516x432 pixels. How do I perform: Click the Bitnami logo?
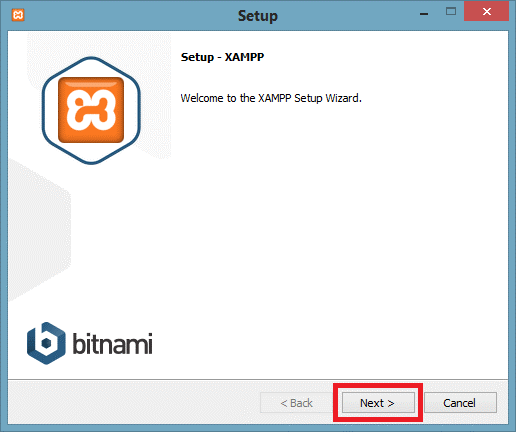pyautogui.click(x=90, y=343)
